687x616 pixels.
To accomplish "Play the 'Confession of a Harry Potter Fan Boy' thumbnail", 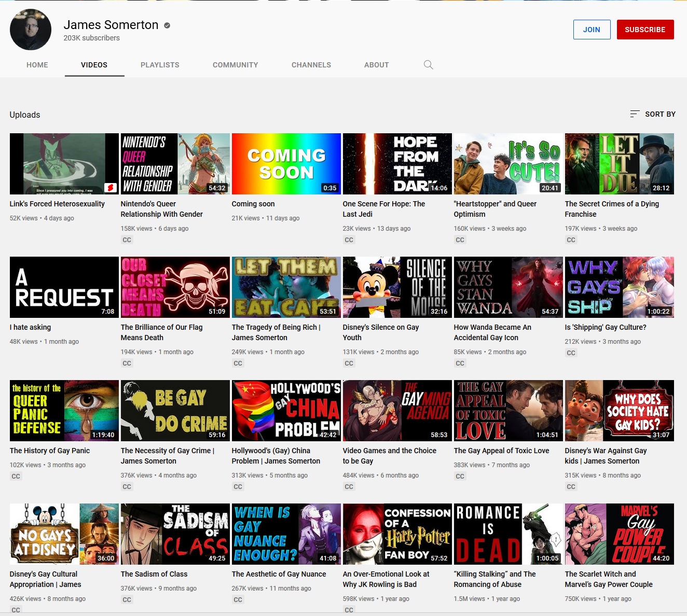I will tap(397, 534).
